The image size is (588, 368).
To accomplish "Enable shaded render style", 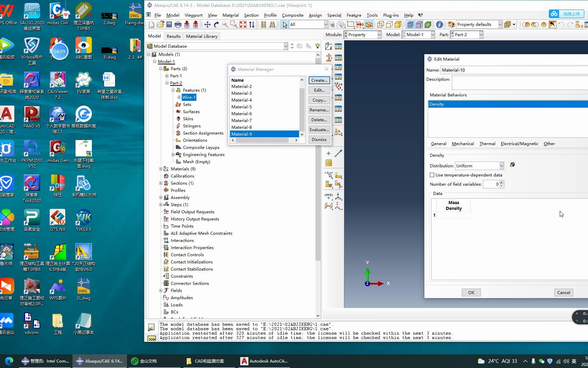I will pos(398,25).
